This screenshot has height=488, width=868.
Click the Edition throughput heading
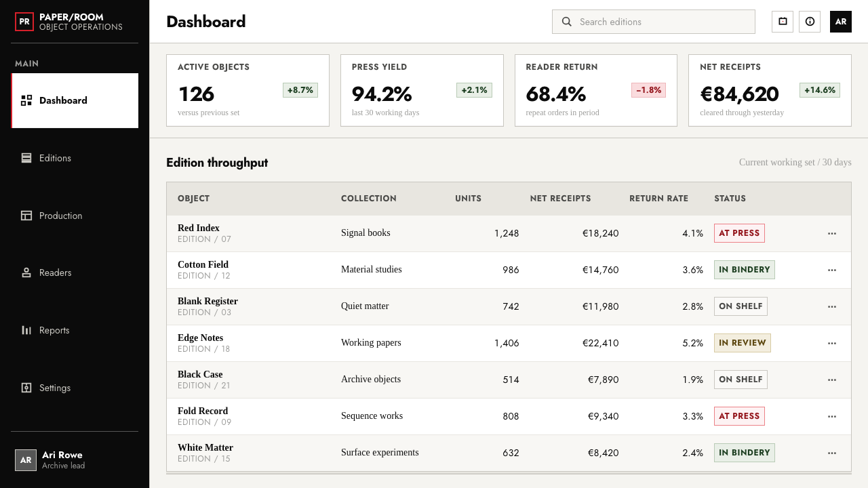(x=217, y=163)
